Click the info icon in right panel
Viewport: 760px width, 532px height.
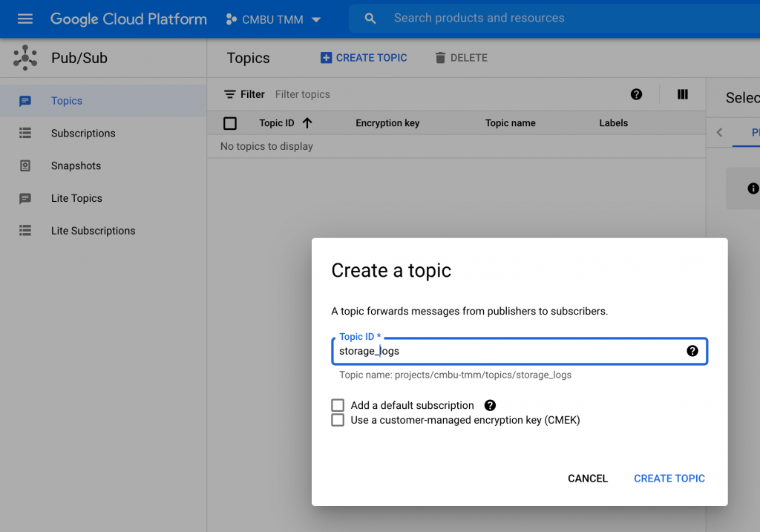(753, 188)
